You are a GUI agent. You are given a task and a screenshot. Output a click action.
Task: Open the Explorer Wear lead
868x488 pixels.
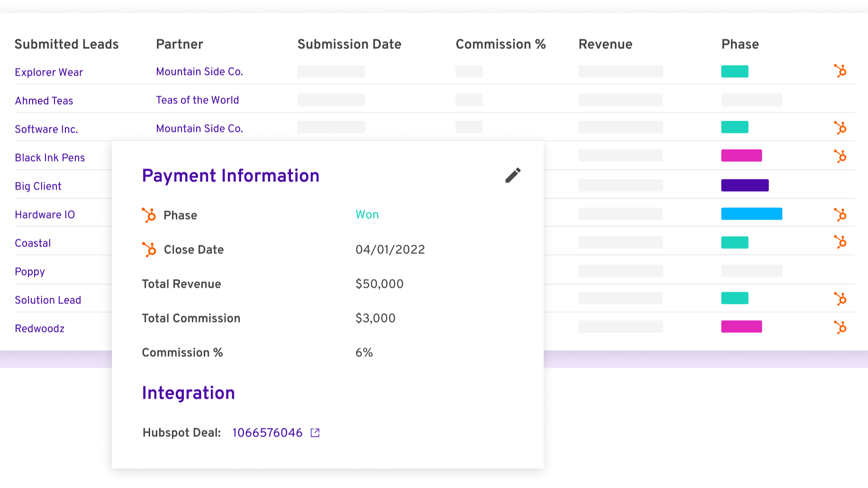[x=49, y=72]
